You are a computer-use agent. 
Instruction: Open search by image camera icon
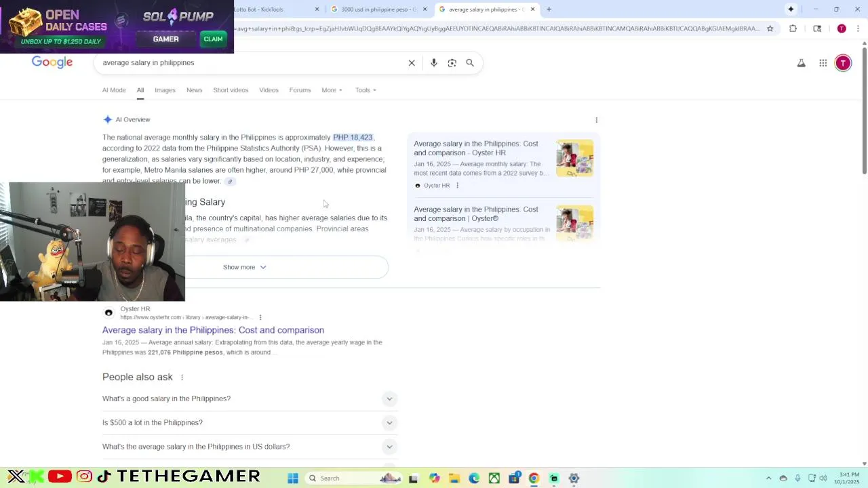tap(452, 62)
